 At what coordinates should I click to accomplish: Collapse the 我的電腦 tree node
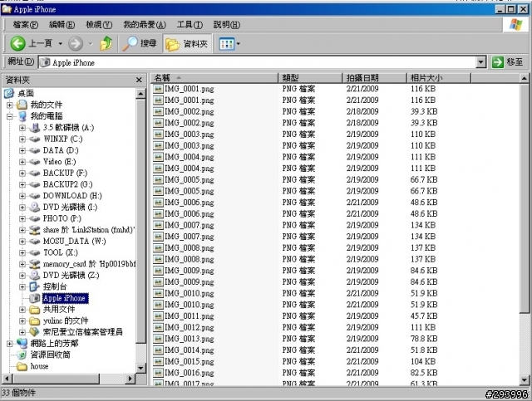tap(10, 116)
